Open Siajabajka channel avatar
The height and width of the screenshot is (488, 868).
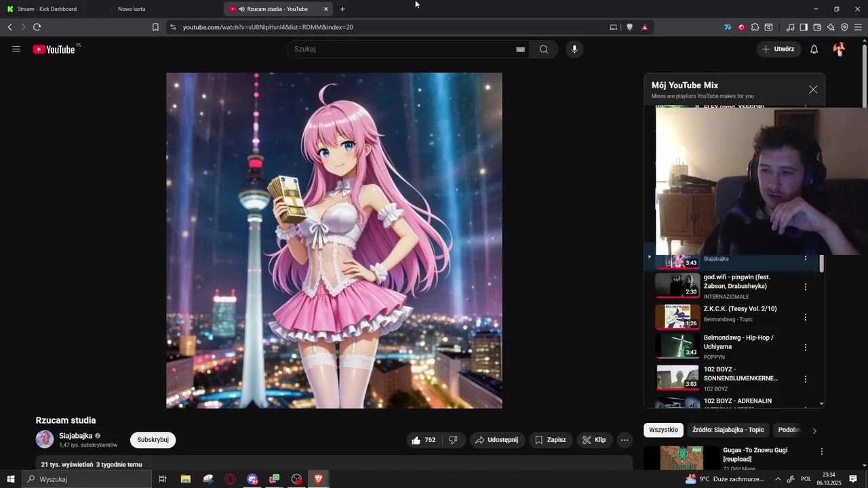45,439
